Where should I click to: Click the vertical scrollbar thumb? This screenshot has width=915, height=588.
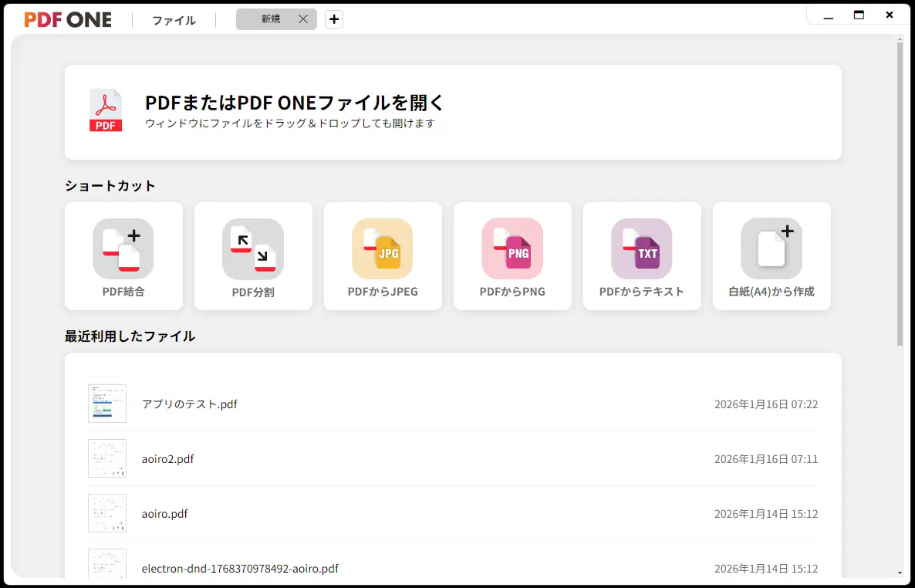click(x=900, y=194)
